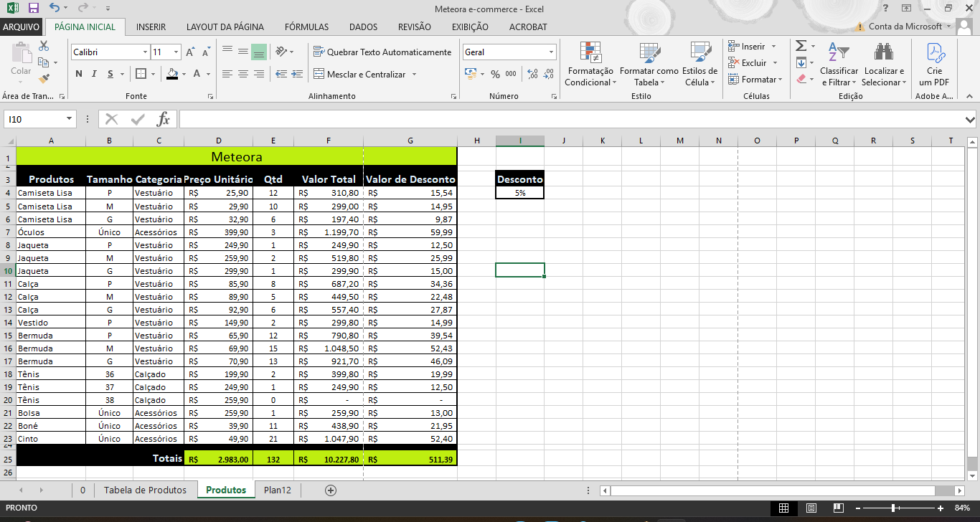
Task: Align cell content to the middle
Action: click(x=243, y=52)
